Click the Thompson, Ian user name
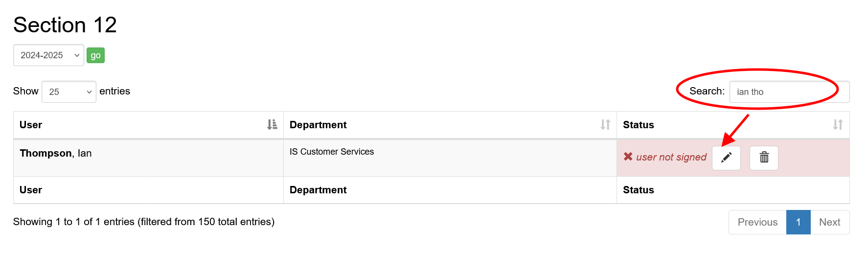868x254 pixels. click(56, 153)
